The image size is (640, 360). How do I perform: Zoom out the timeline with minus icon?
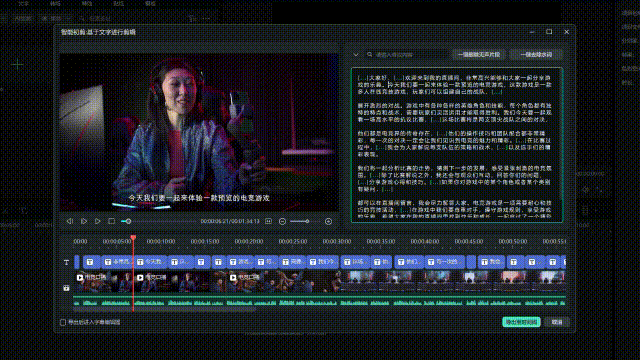tap(282, 221)
